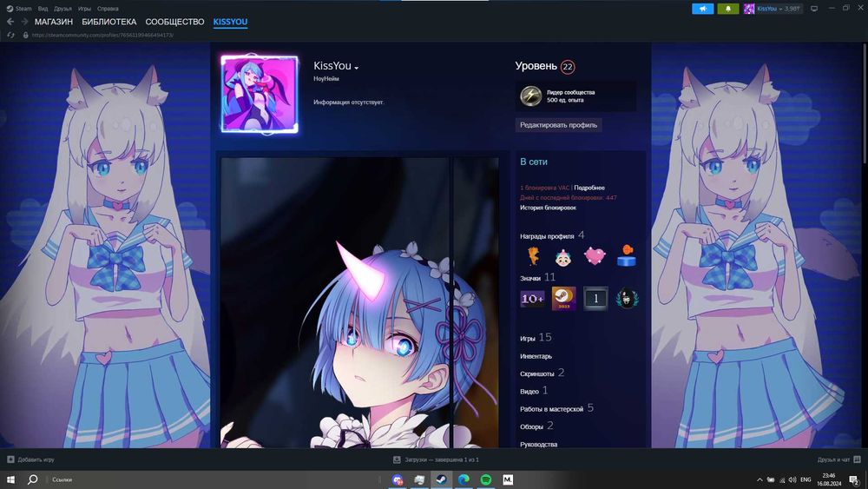This screenshot has width=868, height=489.
Task: Open the Steam 2023 year badge
Action: (x=563, y=299)
